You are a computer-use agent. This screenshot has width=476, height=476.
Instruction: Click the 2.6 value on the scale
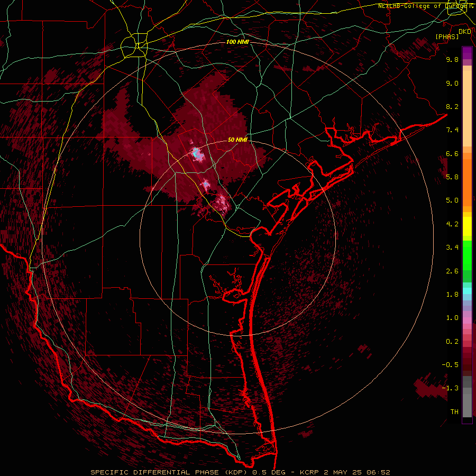(452, 271)
